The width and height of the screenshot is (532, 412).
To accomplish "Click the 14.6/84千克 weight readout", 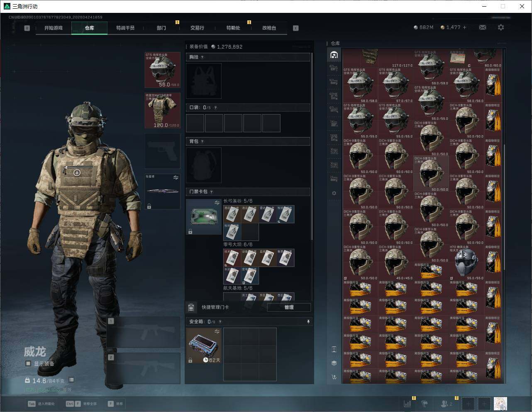I will click(44, 380).
